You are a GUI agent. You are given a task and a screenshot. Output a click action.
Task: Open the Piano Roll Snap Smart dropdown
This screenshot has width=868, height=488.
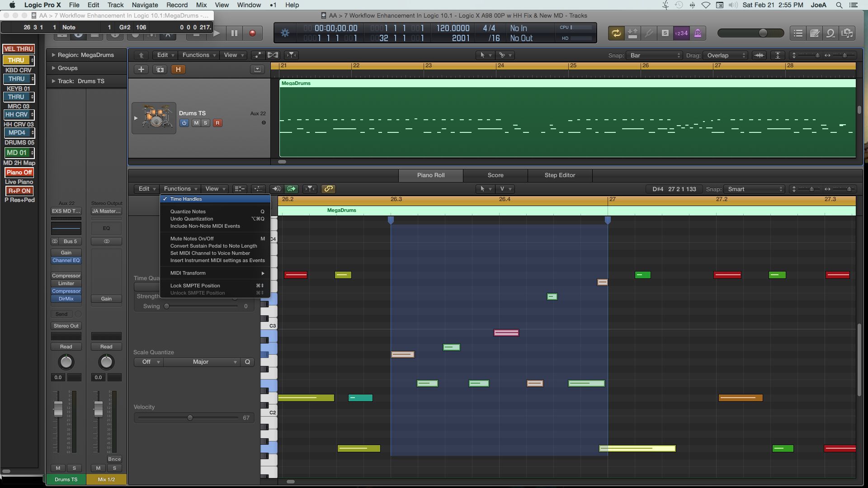754,189
